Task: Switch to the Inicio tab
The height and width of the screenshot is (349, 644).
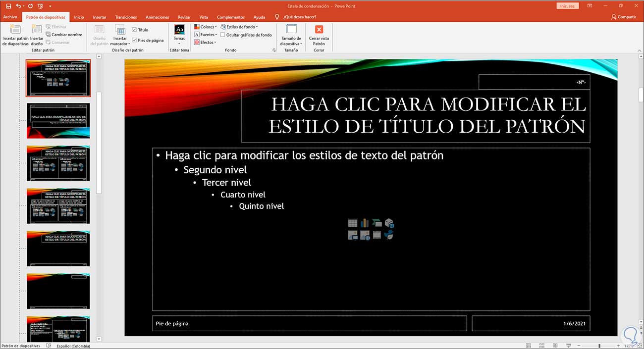Action: [79, 17]
